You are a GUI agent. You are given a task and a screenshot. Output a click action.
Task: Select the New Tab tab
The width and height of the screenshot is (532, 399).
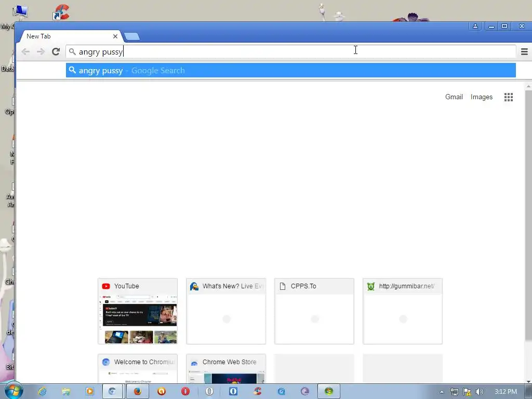click(x=70, y=36)
